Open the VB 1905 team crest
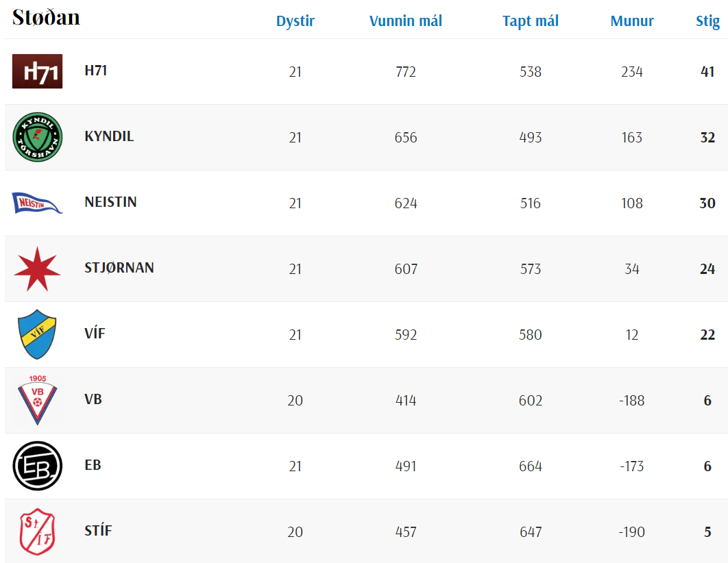This screenshot has height=563, width=728. tap(37, 400)
